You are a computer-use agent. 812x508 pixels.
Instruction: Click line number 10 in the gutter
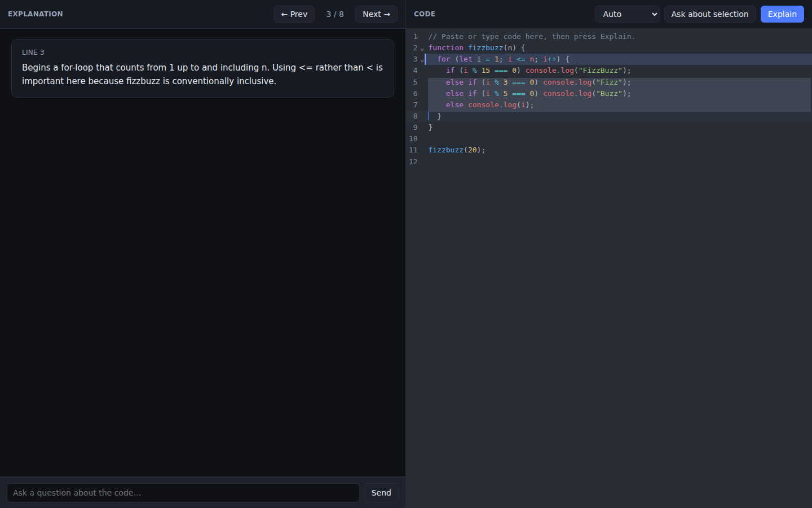pos(413,139)
